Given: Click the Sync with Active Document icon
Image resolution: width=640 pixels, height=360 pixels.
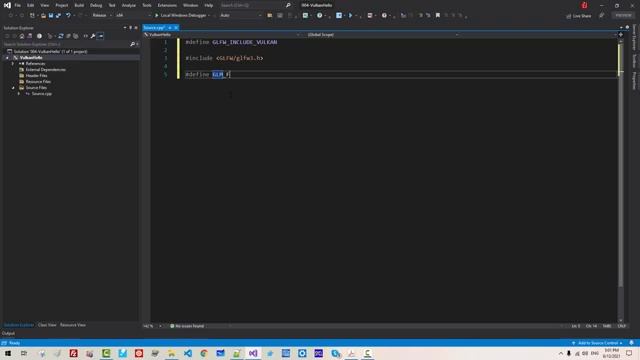Looking at the screenshot, I should click(x=60, y=36).
